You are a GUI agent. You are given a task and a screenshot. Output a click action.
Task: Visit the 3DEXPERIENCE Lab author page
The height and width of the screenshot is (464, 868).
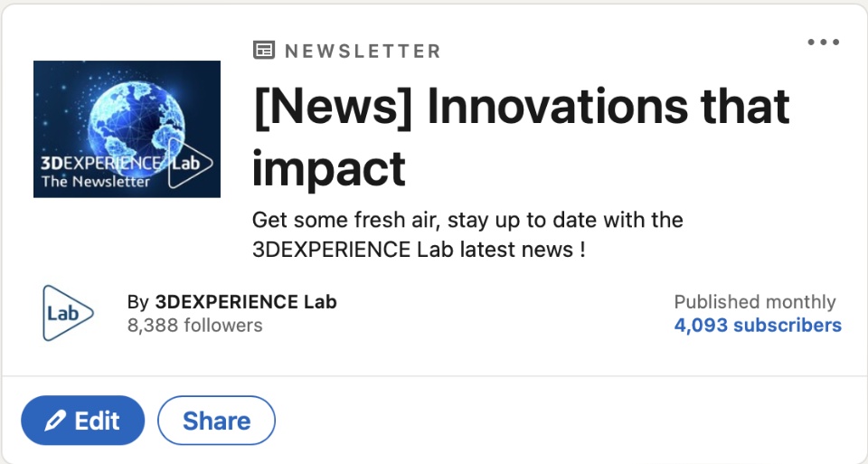click(x=246, y=302)
